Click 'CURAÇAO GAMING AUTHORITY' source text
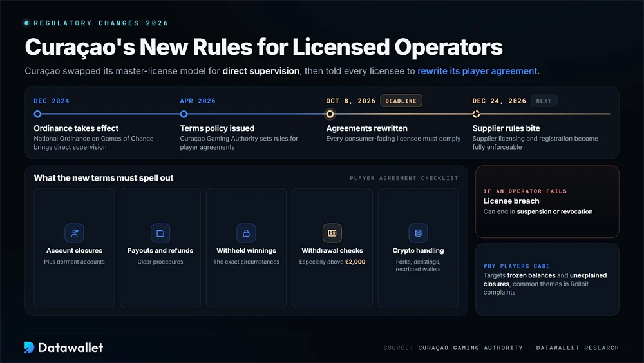This screenshot has width=644, height=363. click(x=470, y=348)
